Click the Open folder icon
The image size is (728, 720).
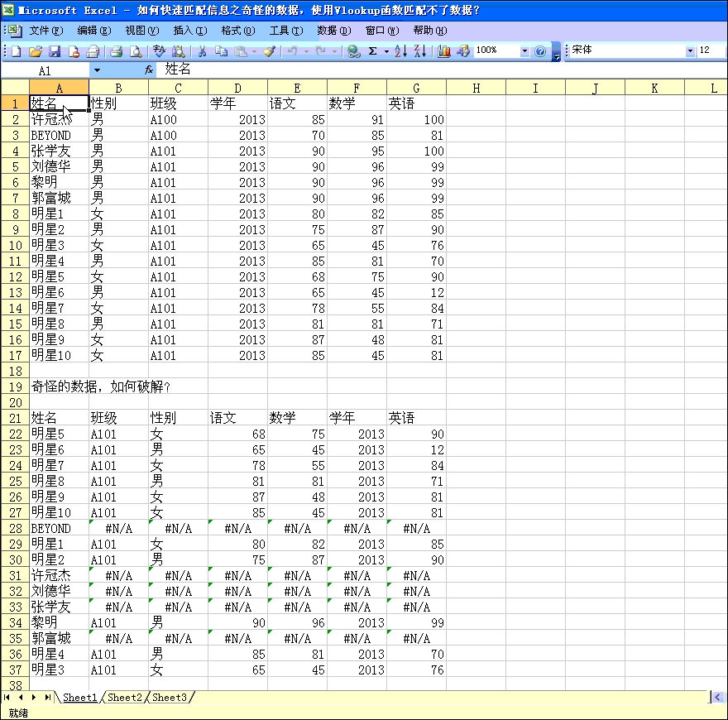[x=35, y=51]
